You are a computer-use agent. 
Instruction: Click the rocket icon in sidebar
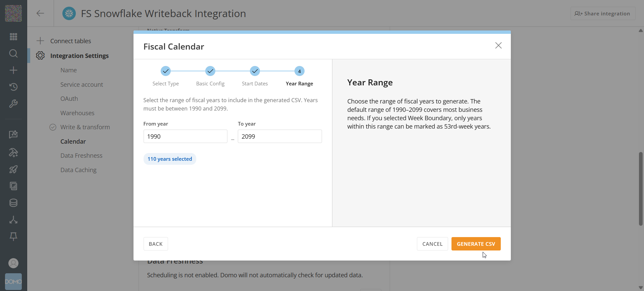(13, 169)
